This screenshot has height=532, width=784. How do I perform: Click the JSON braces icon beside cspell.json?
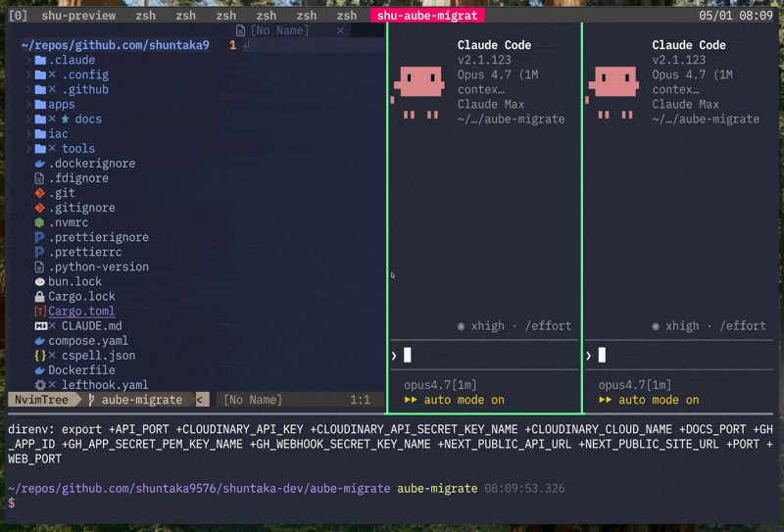click(x=40, y=356)
